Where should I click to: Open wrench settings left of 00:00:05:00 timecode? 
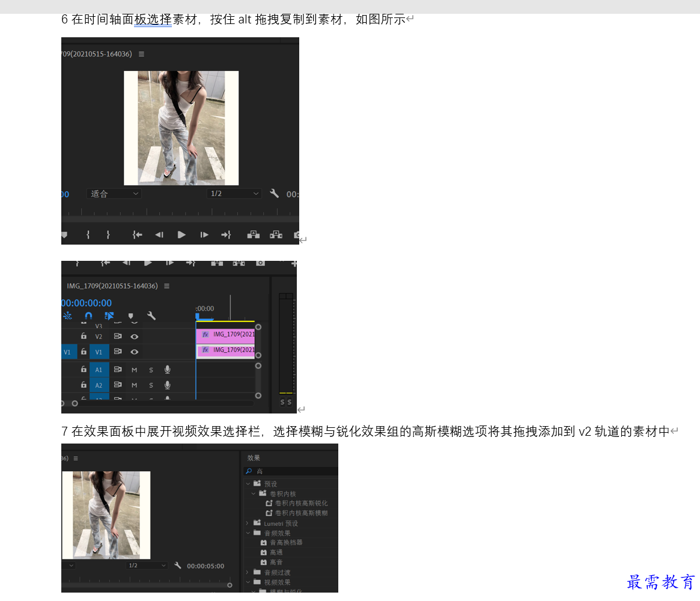coord(178,566)
